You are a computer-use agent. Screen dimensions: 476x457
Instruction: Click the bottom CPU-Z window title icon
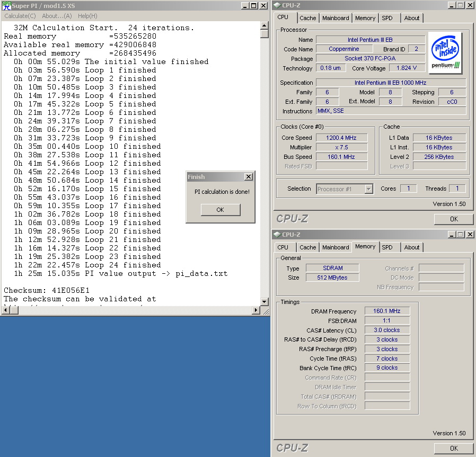tap(277, 235)
